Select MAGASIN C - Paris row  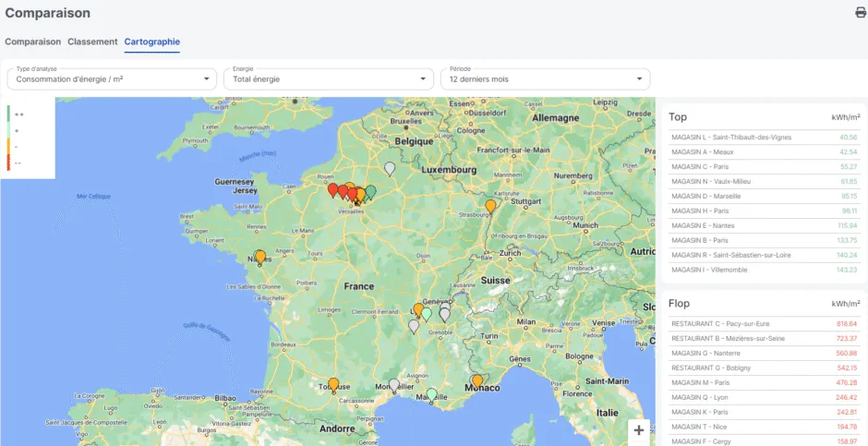(764, 166)
